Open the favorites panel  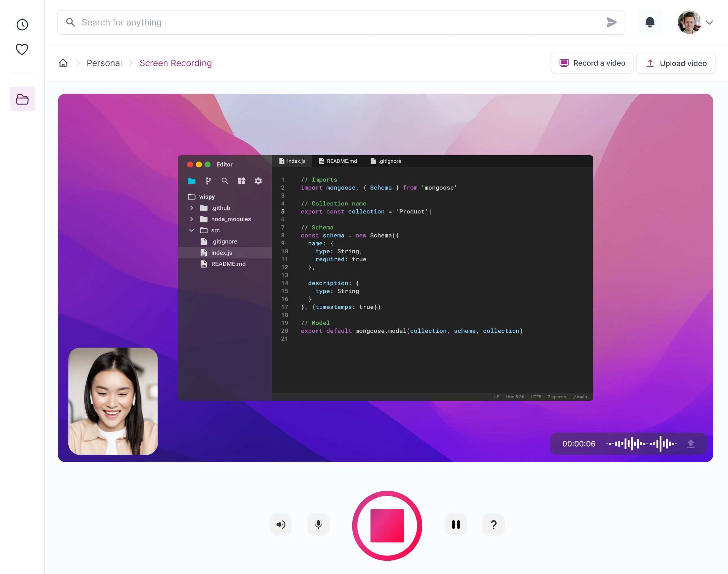click(22, 49)
